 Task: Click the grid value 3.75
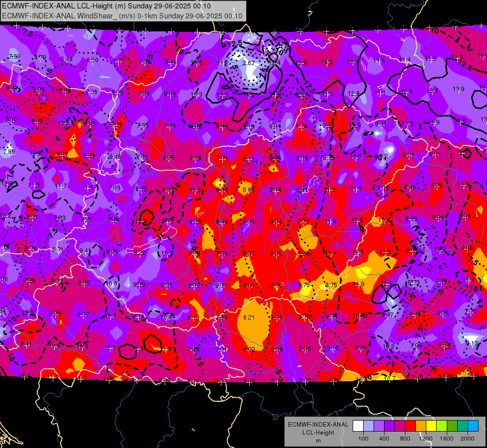click(304, 285)
